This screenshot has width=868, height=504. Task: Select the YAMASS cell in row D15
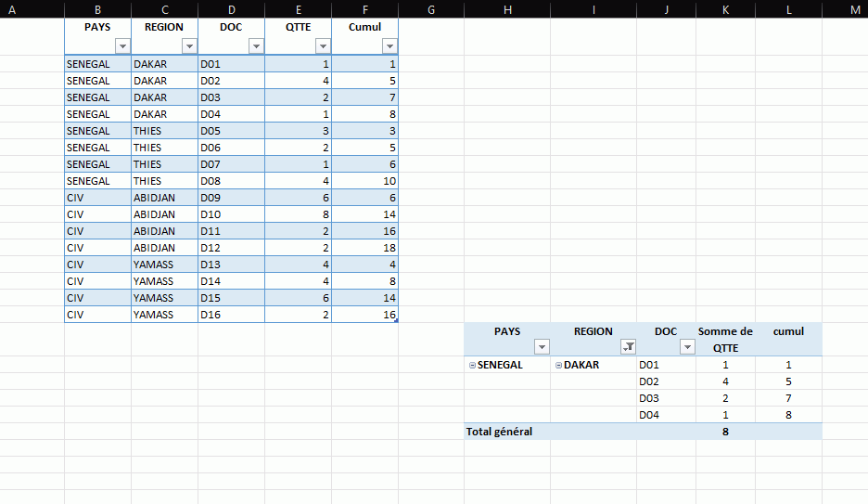point(164,298)
